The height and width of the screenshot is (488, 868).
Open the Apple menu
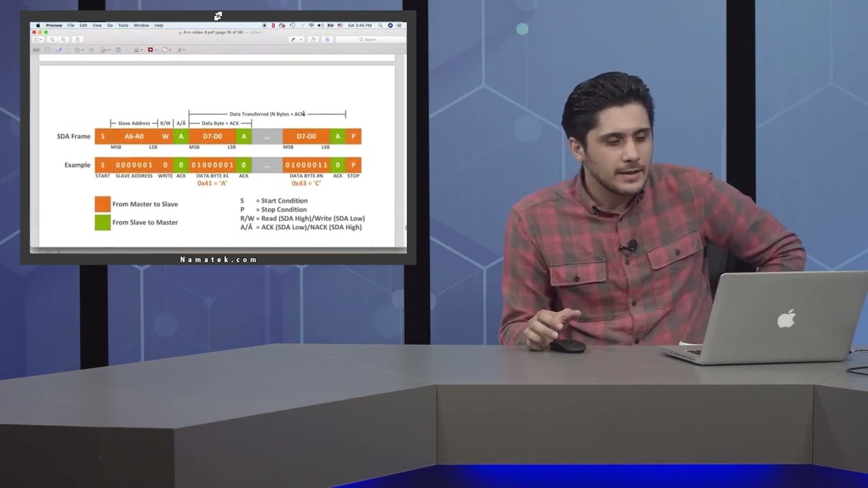[38, 25]
